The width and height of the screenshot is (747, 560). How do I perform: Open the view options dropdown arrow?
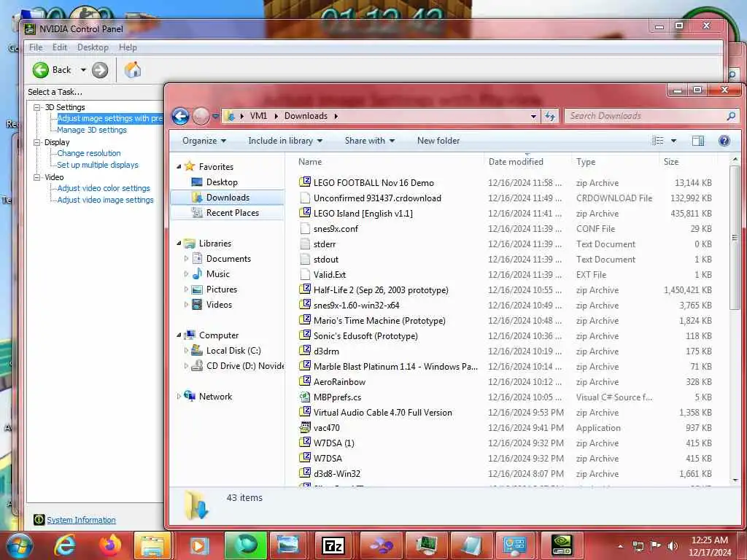[673, 141]
